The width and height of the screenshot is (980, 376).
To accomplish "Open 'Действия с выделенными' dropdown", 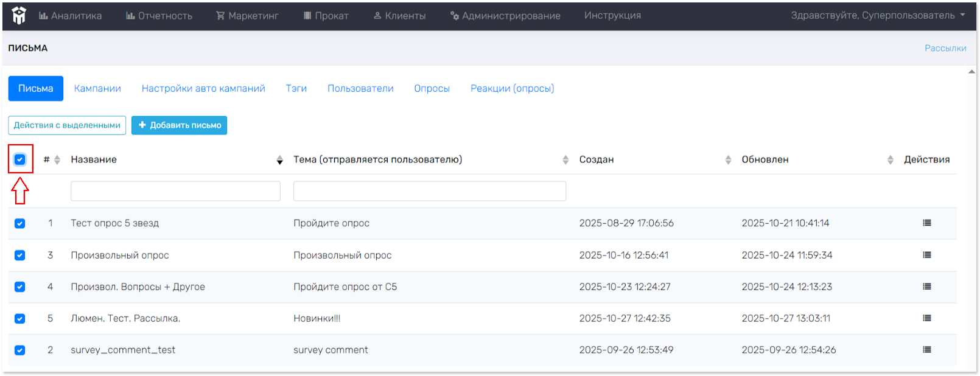I will 67,125.
